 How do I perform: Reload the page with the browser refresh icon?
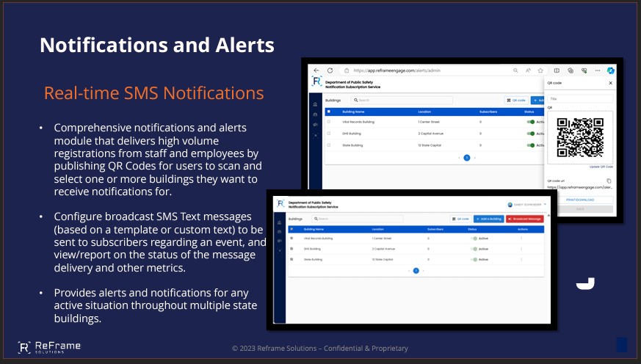point(330,70)
